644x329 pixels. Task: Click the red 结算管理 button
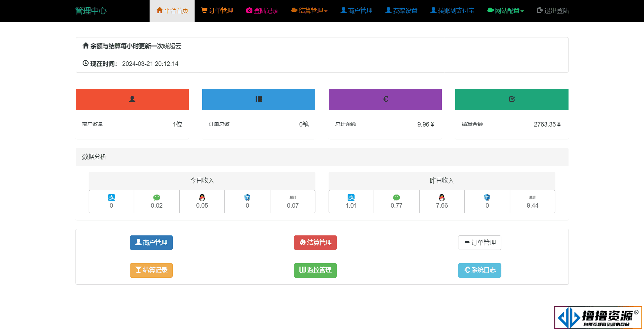click(x=315, y=243)
